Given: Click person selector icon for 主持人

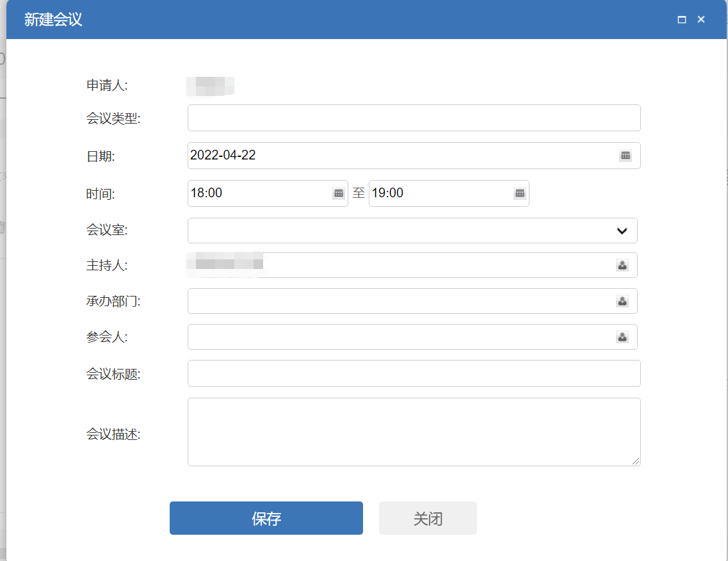Looking at the screenshot, I should click(x=622, y=265).
